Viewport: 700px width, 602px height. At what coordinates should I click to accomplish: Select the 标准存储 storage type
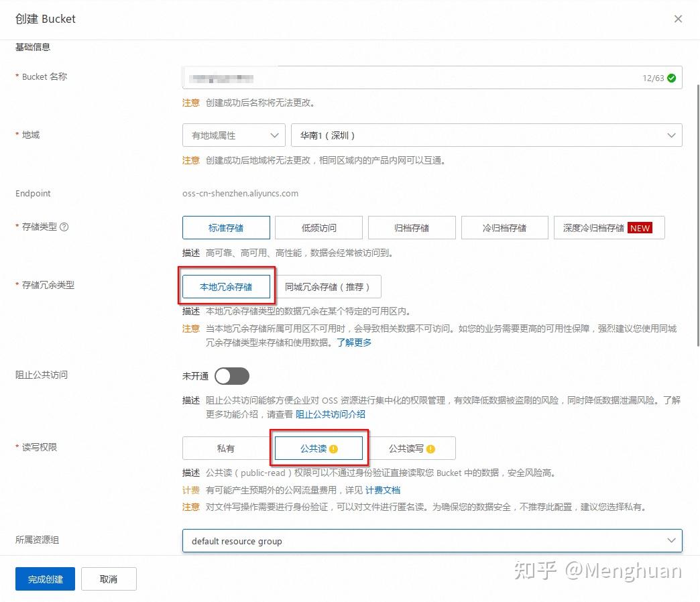226,227
